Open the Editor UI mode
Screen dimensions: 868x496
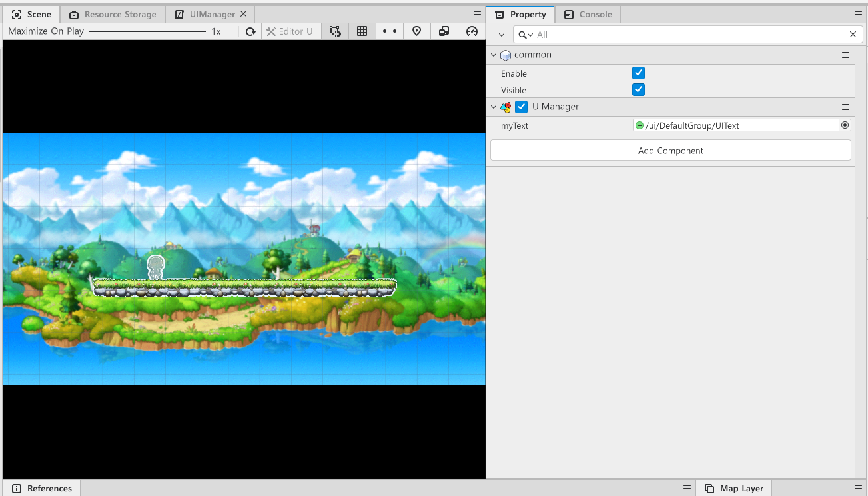click(290, 31)
